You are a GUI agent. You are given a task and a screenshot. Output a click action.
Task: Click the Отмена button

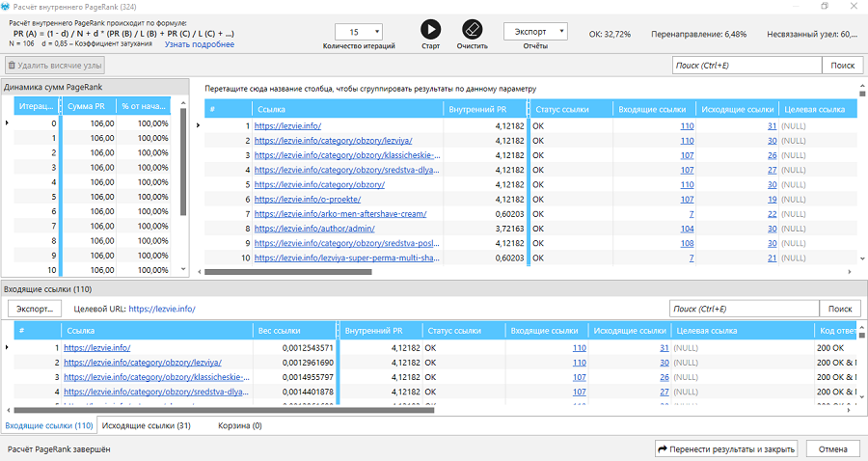pyautogui.click(x=832, y=448)
